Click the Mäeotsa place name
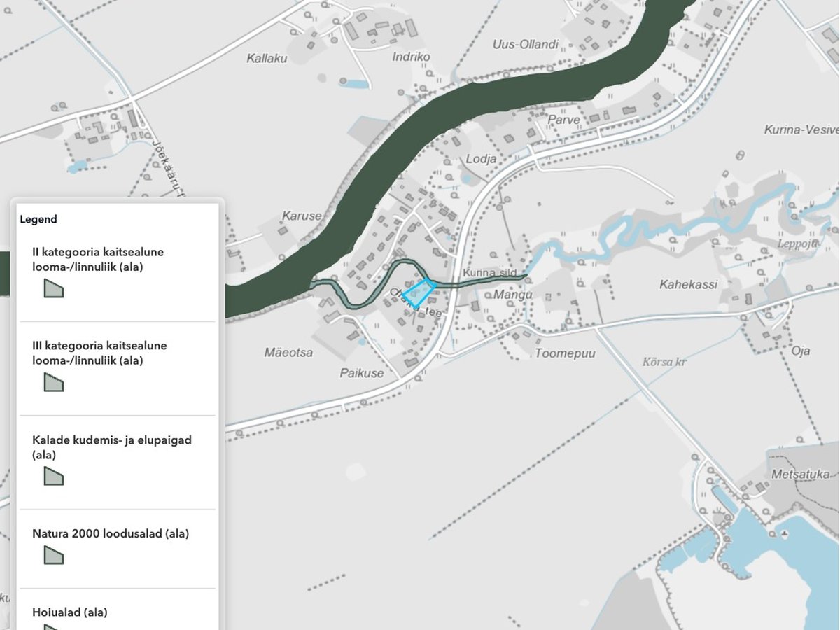This screenshot has height=630, width=840. [288, 353]
